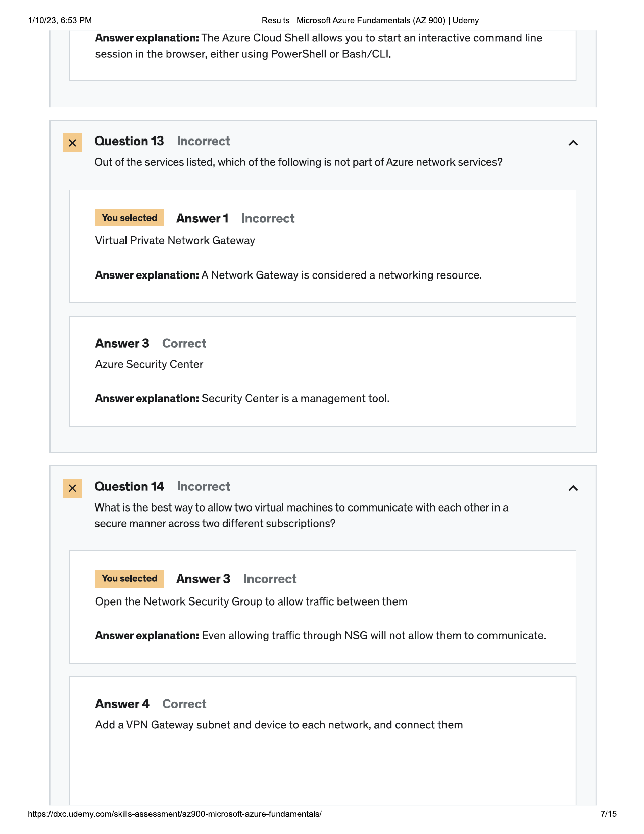Click the Azure Cloud Shell answer explanation
This screenshot has height=834, width=644.
pyautogui.click(x=319, y=46)
